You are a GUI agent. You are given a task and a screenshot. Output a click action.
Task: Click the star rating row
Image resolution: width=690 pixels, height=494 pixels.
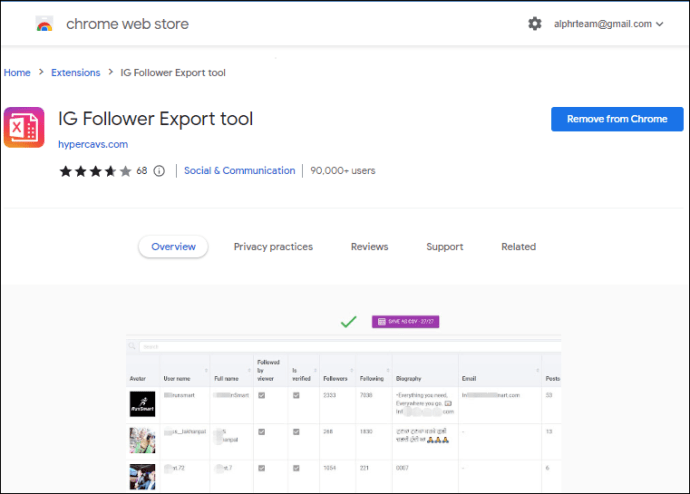(95, 171)
